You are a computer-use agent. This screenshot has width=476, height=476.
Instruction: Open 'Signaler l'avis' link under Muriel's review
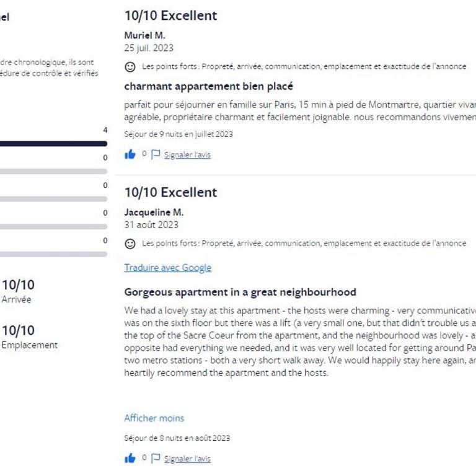tap(187, 155)
